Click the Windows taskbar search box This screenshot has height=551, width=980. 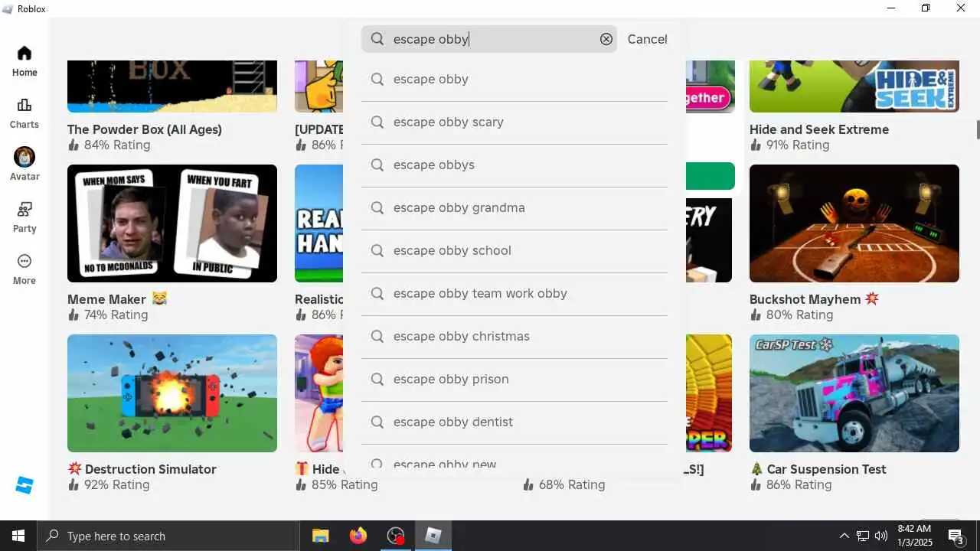168,536
